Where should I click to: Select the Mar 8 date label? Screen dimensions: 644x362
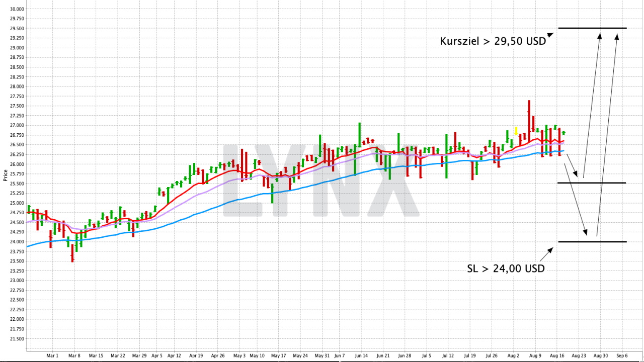[74, 355]
